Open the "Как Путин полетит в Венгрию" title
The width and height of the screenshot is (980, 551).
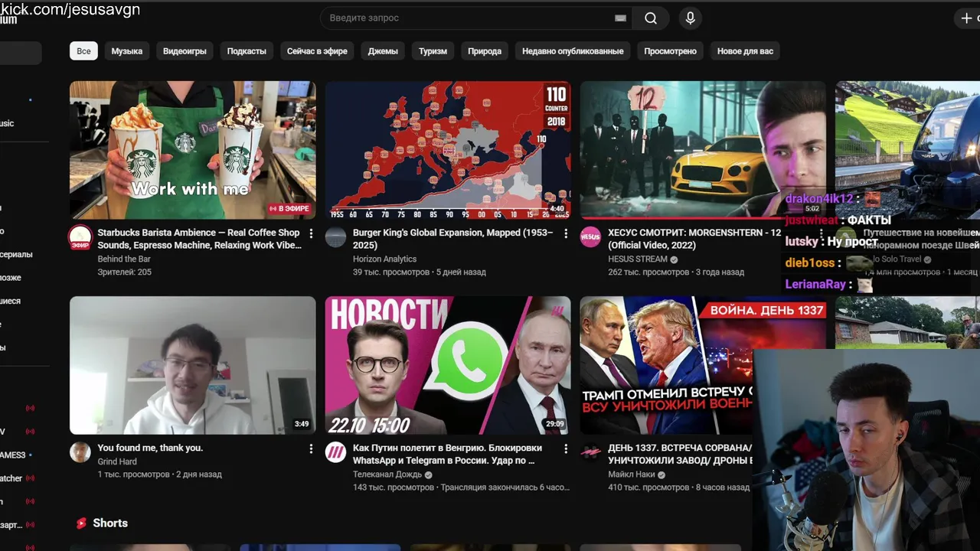[x=447, y=454]
